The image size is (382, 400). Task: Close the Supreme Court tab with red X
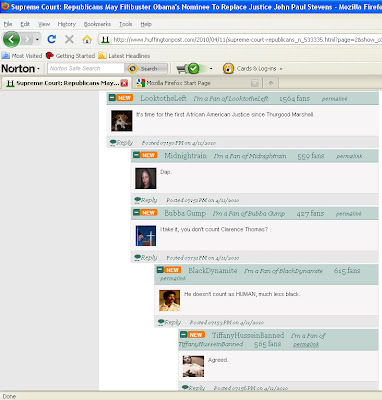[x=124, y=83]
